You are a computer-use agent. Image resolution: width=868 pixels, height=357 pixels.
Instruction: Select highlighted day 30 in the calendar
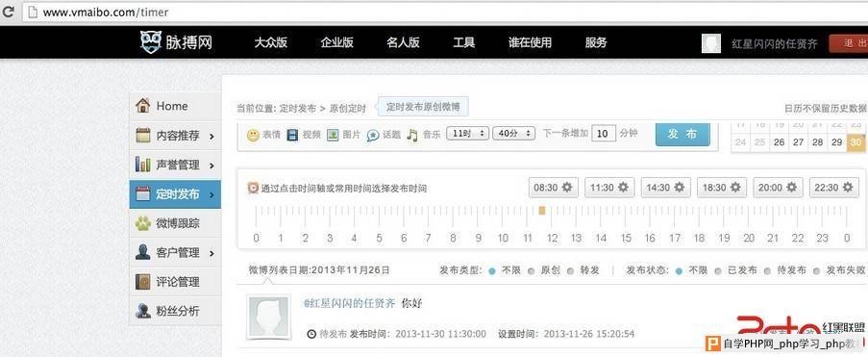(x=856, y=142)
